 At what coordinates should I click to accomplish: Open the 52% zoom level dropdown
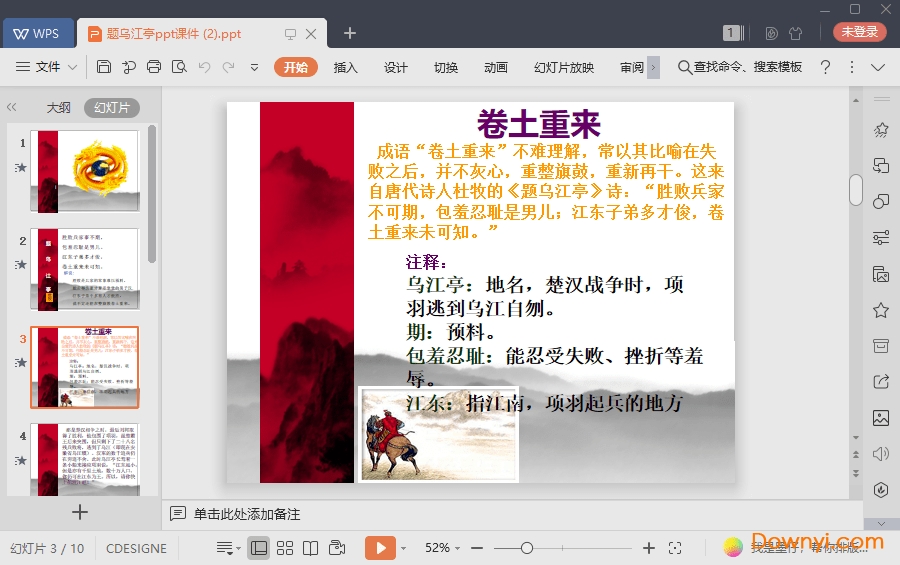click(443, 548)
